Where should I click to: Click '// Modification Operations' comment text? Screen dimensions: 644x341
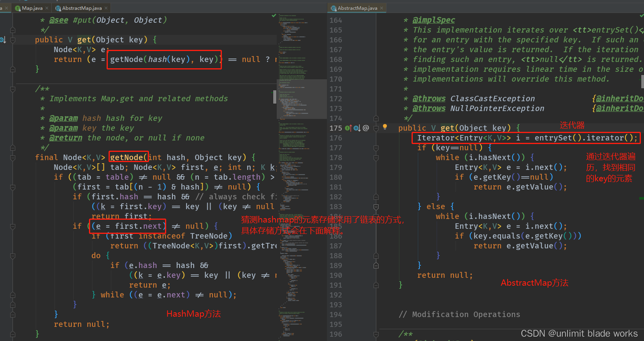coord(459,314)
